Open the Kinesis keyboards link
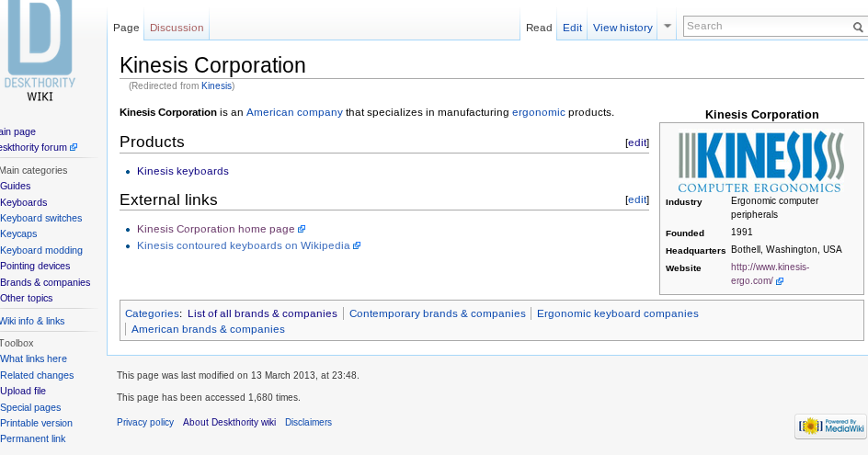The width and height of the screenshot is (868, 455). point(182,171)
